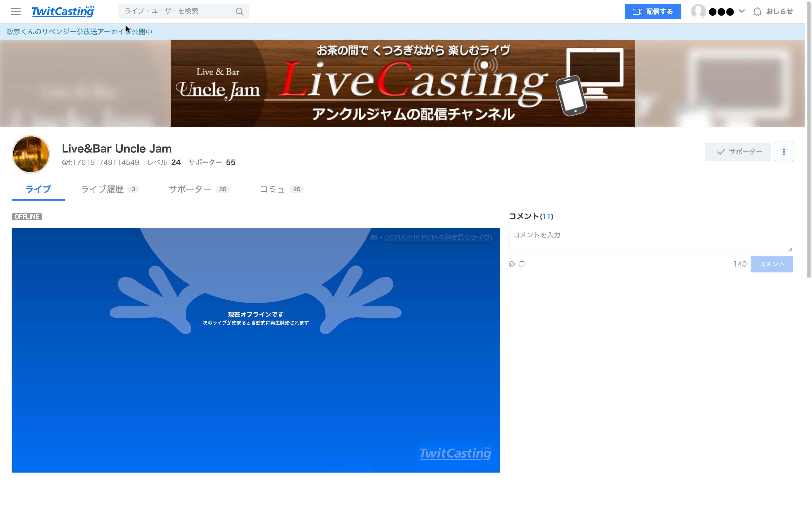Switch to the コミュ tab
This screenshot has width=812, height=508.
pyautogui.click(x=282, y=189)
